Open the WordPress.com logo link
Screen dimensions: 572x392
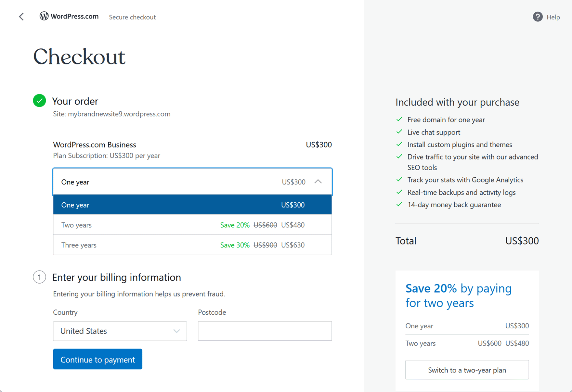click(x=69, y=16)
